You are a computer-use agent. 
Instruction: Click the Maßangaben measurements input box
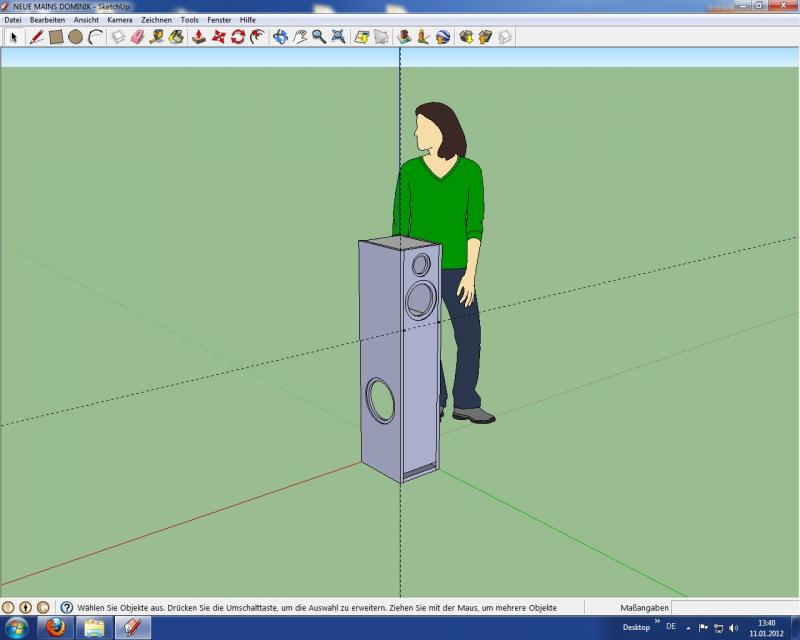coord(733,607)
